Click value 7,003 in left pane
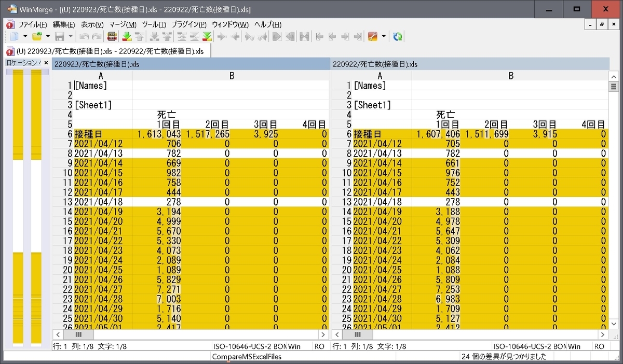This screenshot has height=364, width=623. tap(169, 299)
